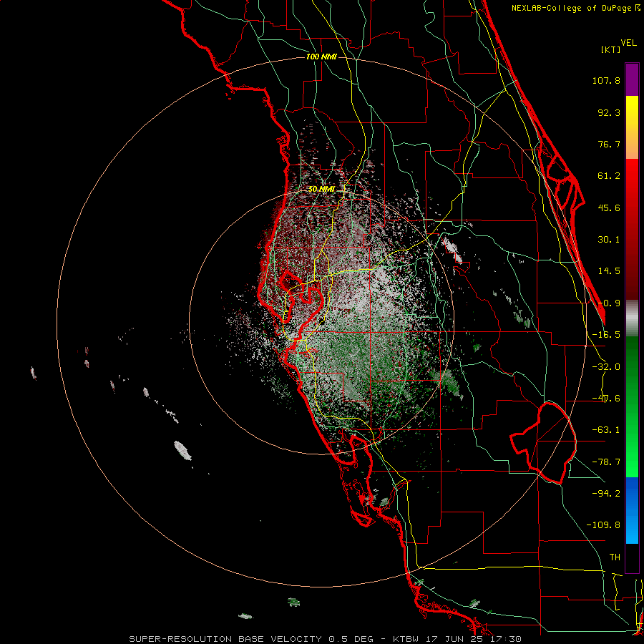644x644 pixels.
Task: Pick the purple segment of the color bar
Action: [632, 79]
